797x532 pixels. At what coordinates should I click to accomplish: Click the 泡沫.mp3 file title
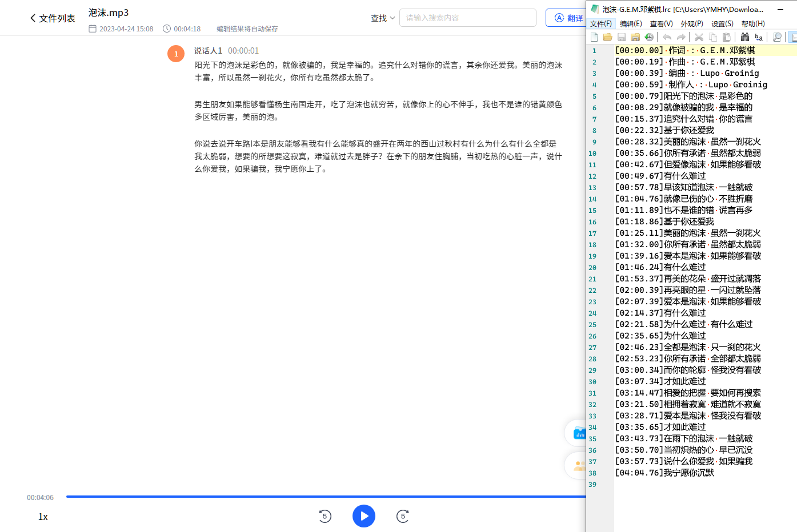(x=109, y=13)
